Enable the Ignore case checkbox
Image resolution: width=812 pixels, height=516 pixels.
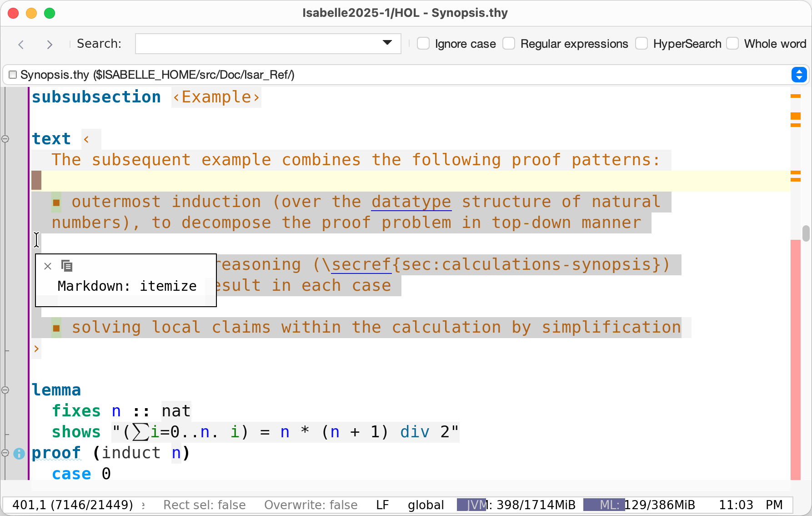423,44
